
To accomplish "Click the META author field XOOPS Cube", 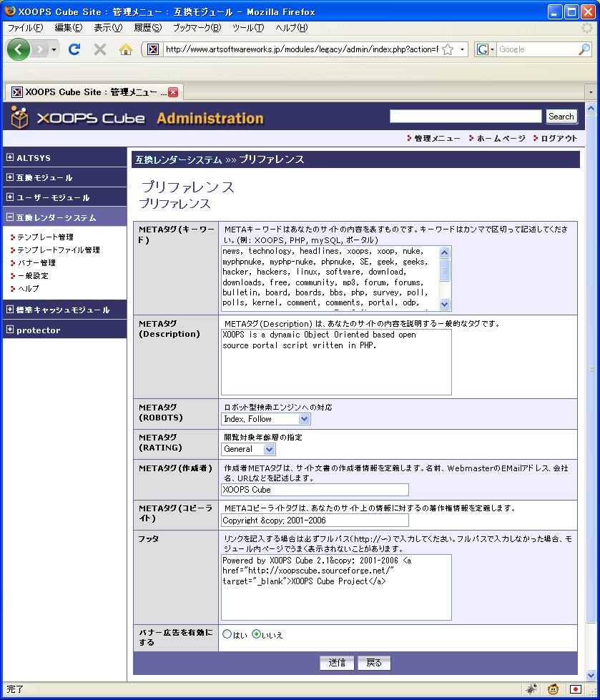I will tap(315, 490).
